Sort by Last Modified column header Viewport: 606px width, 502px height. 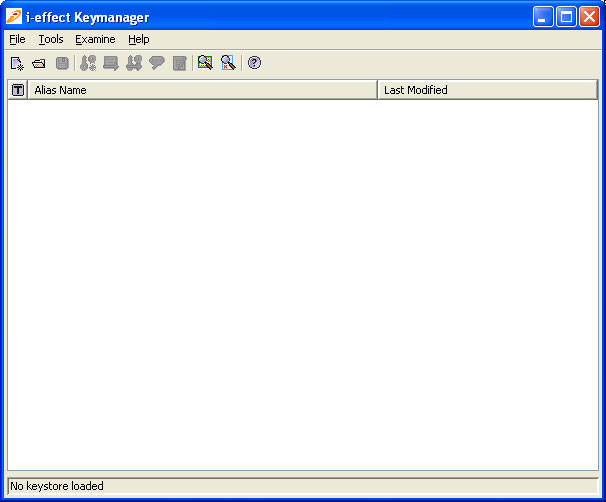click(x=488, y=90)
